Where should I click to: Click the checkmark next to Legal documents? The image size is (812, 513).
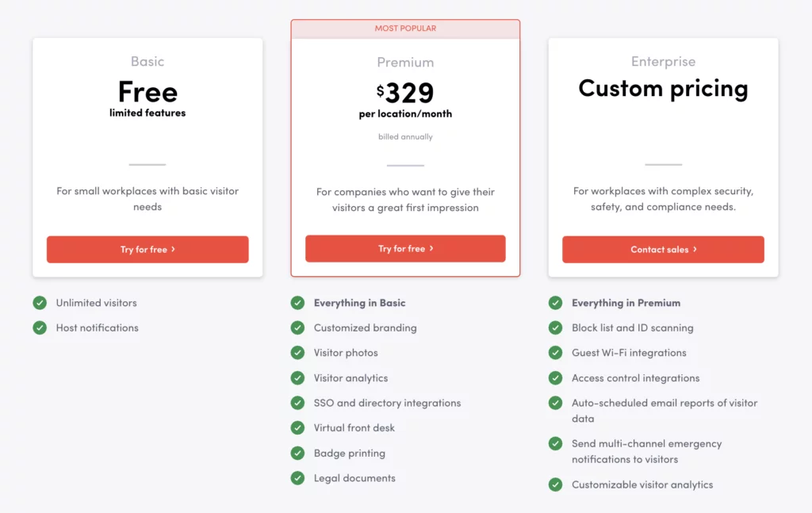(297, 478)
